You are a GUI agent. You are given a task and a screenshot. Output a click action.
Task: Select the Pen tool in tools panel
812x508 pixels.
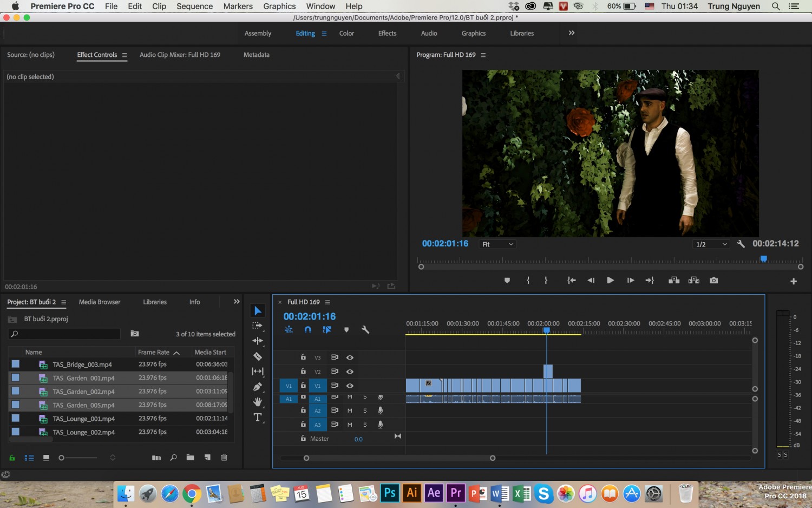pos(258,387)
